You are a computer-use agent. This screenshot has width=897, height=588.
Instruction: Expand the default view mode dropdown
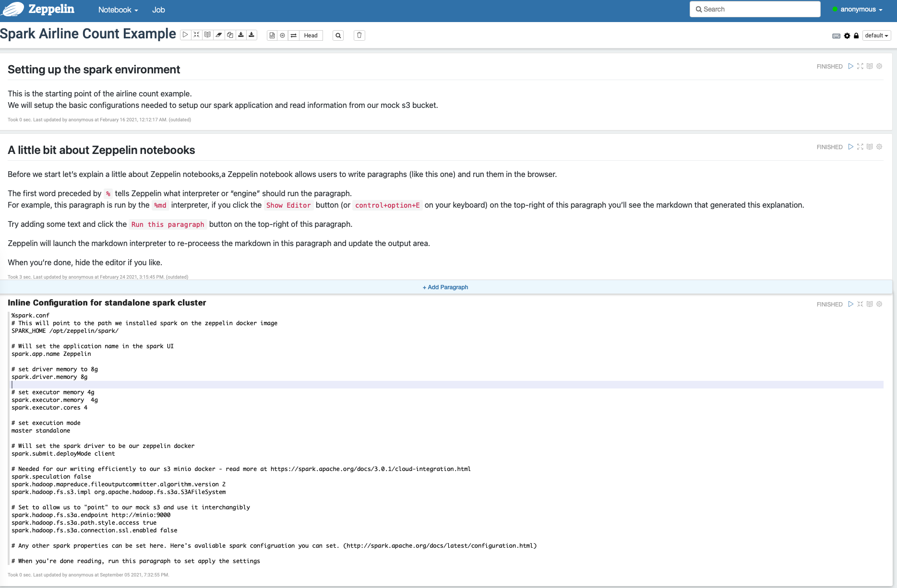tap(876, 35)
